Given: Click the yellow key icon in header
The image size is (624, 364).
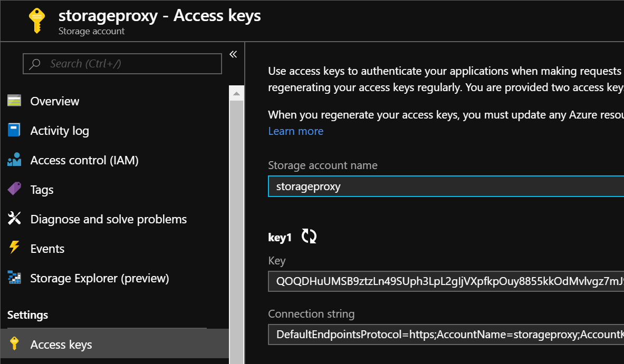Looking at the screenshot, I should (36, 21).
